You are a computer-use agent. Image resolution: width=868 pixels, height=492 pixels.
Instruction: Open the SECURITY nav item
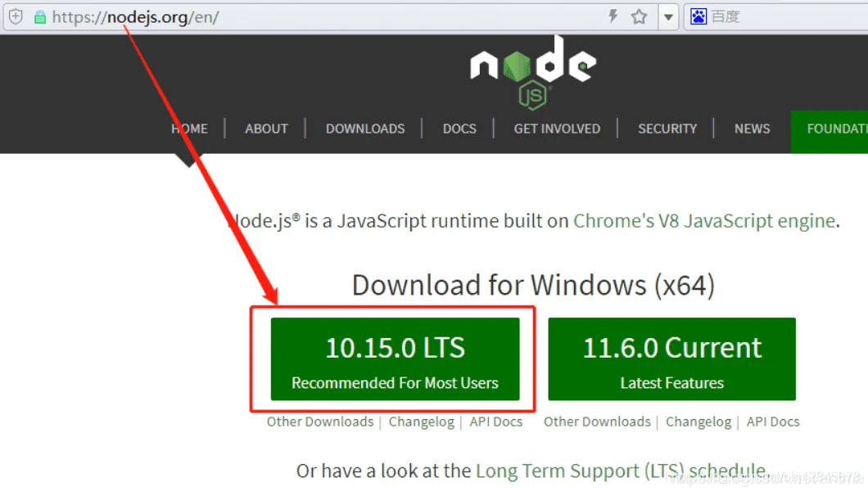(667, 129)
